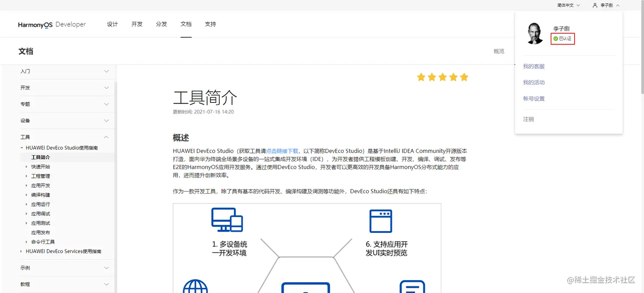
Task: Open 帐号设置 from account menu
Action: [x=534, y=99]
